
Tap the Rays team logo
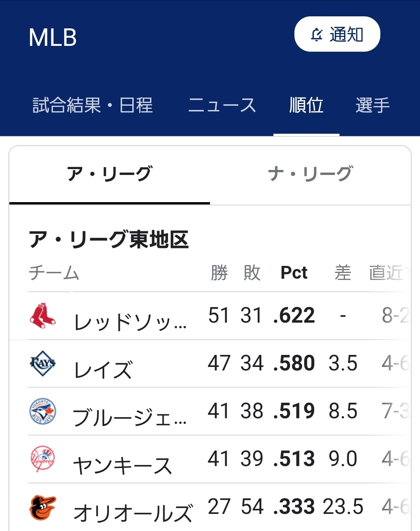coord(43,363)
